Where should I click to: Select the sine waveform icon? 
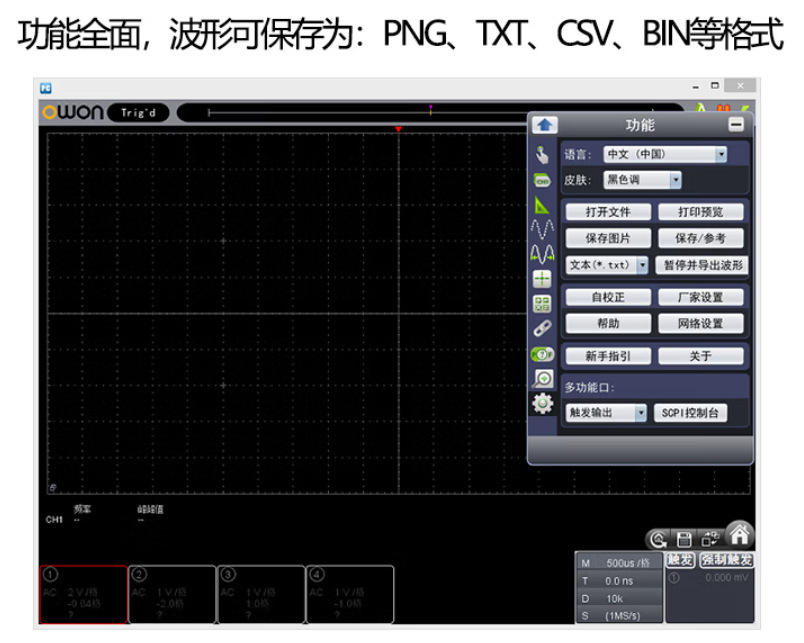542,229
